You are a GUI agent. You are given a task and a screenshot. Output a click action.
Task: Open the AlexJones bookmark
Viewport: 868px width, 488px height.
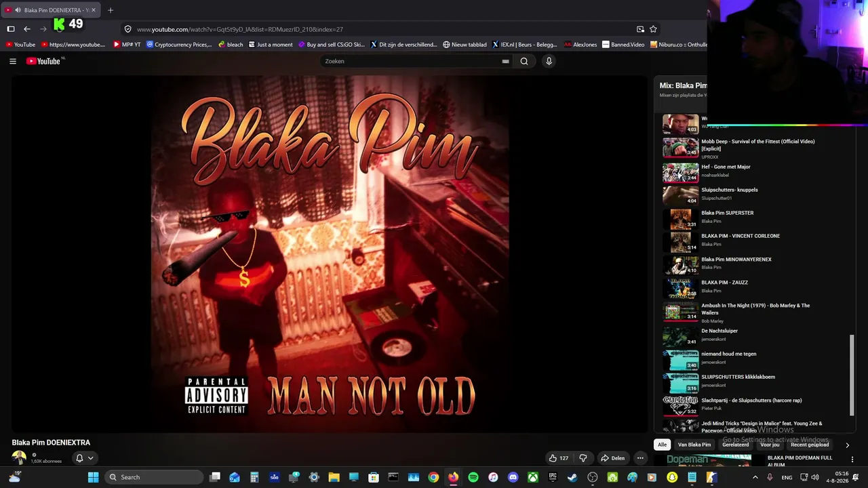coord(580,45)
